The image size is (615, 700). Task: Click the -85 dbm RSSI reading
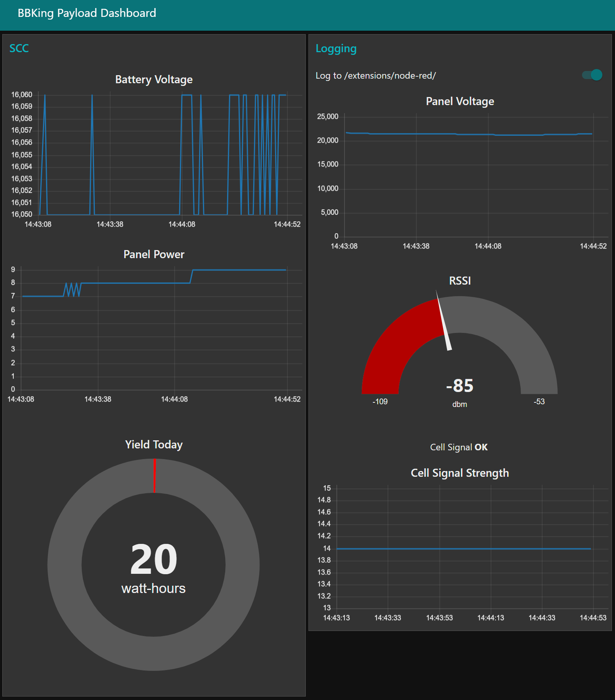460,386
